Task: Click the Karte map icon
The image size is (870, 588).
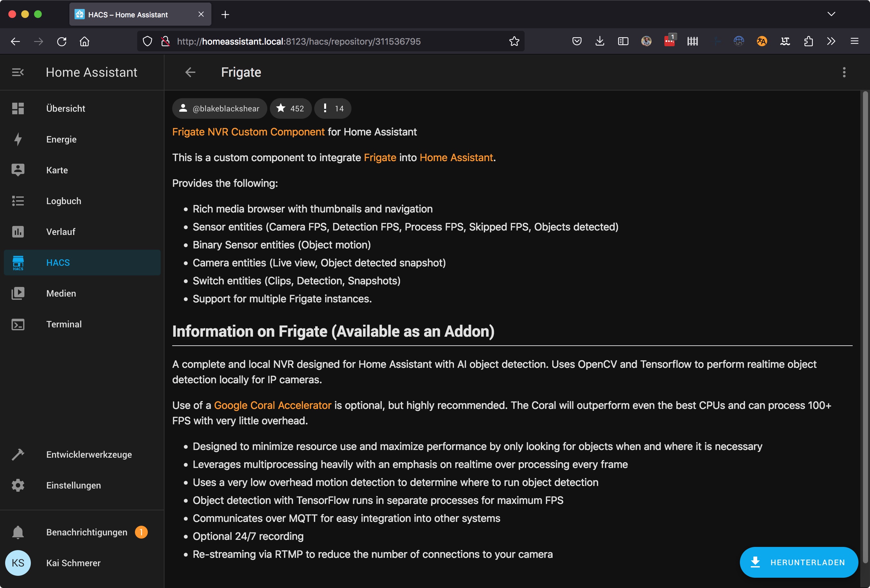Action: 18,170
